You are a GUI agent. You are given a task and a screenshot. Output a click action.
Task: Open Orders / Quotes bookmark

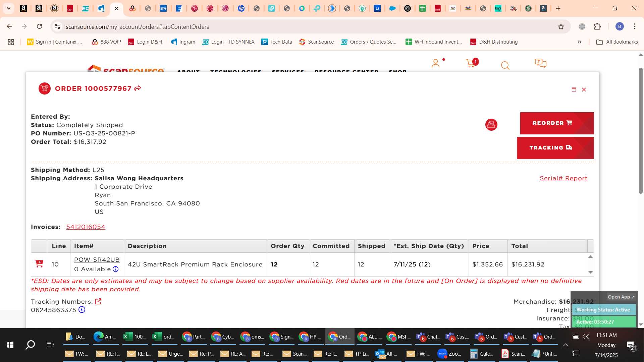pyautogui.click(x=369, y=42)
